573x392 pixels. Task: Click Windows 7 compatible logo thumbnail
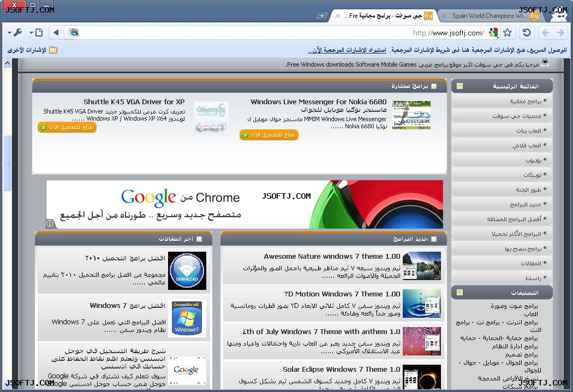[x=187, y=318]
